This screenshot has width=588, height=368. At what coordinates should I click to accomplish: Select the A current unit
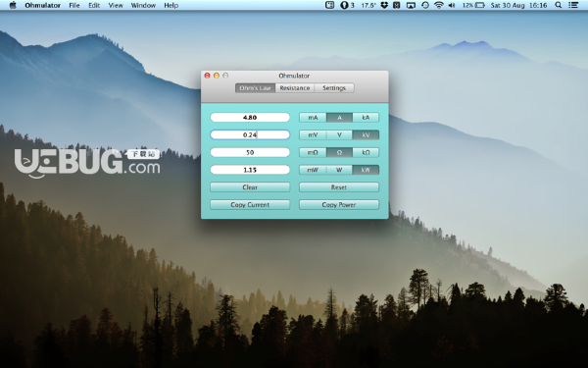click(x=339, y=118)
